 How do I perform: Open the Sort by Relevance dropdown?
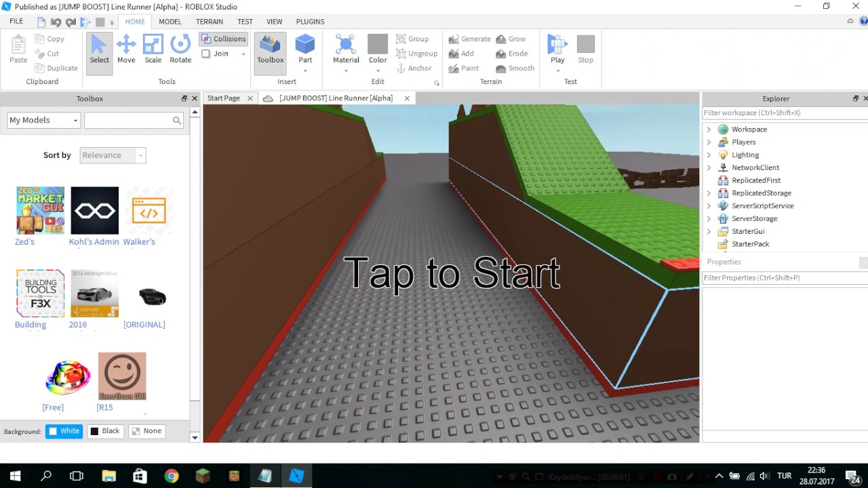(113, 155)
